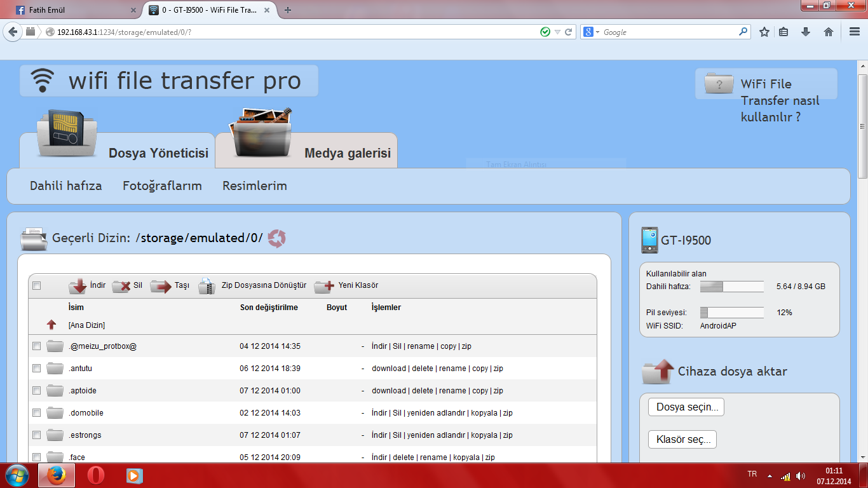Check the .face row checkbox
The width and height of the screenshot is (868, 488).
pos(37,457)
